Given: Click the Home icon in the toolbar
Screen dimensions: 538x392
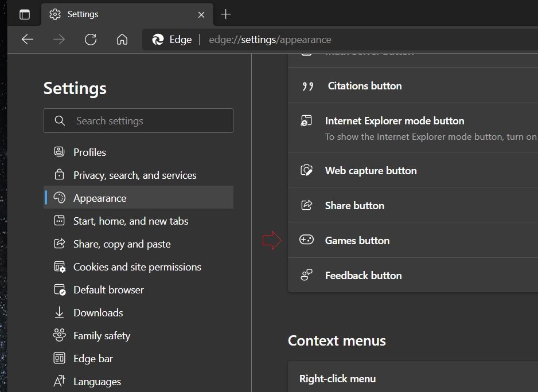Looking at the screenshot, I should point(122,40).
